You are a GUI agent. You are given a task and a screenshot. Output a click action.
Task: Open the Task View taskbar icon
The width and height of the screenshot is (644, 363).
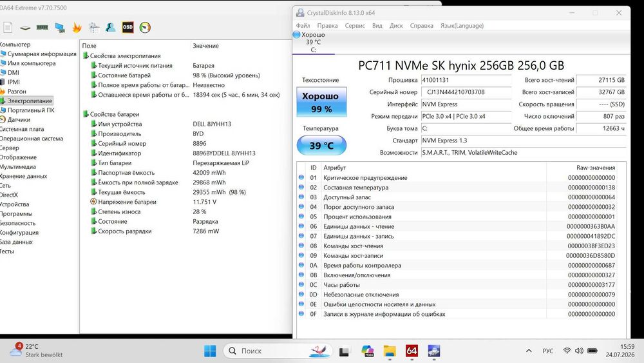(344, 351)
